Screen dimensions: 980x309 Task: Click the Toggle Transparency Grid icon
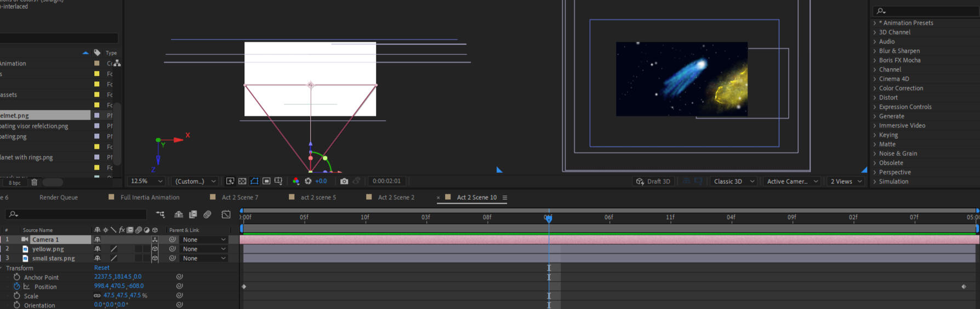click(242, 181)
